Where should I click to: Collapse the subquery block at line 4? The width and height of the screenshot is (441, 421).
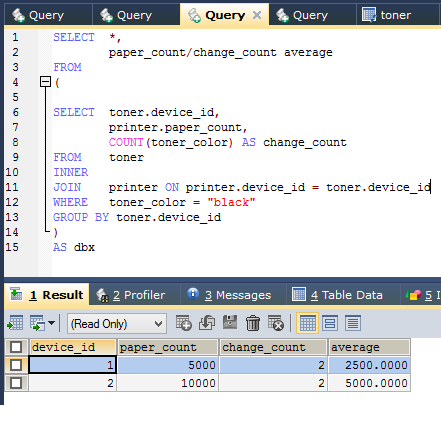pyautogui.click(x=45, y=82)
